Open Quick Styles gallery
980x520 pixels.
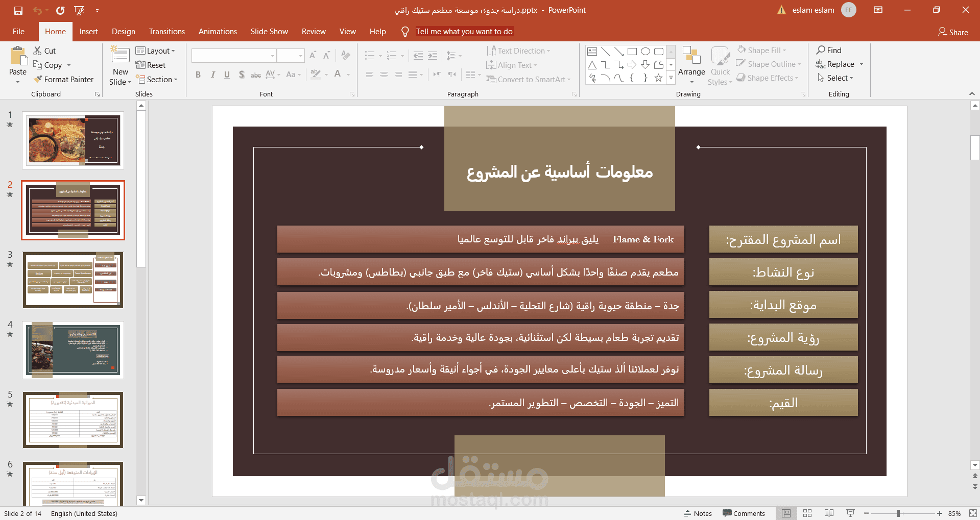(720, 66)
